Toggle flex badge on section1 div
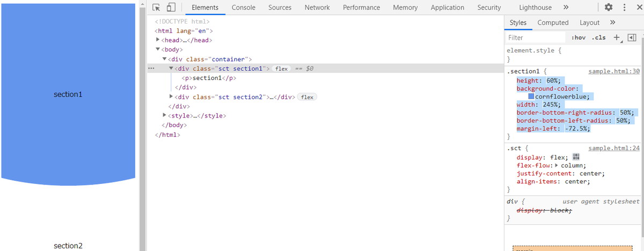This screenshot has height=251, width=644. (282, 69)
